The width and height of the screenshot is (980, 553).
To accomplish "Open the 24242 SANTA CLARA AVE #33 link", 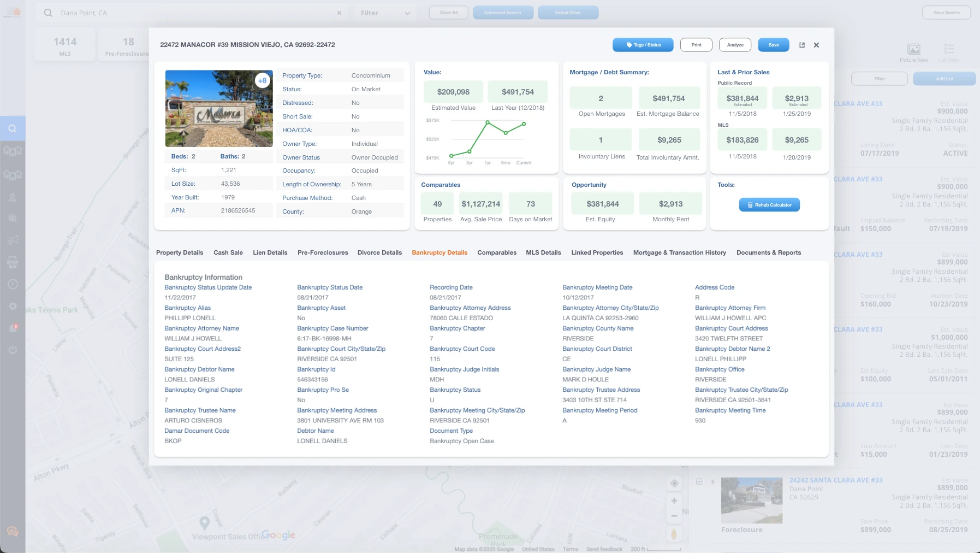I will pyautogui.click(x=836, y=480).
